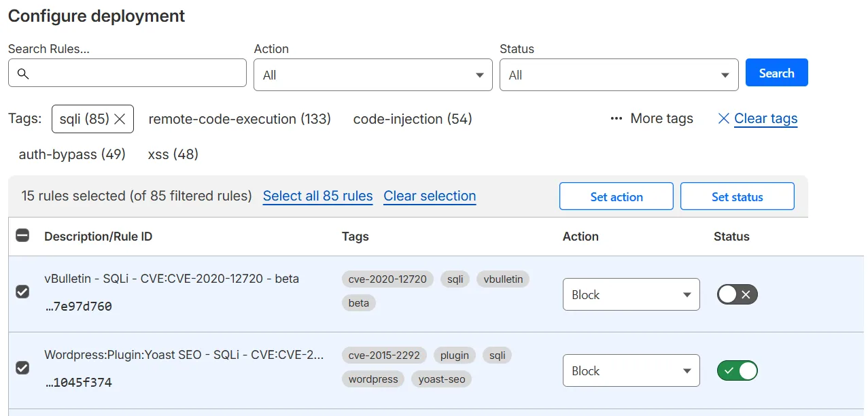
Task: Click the magnifying glass in the search field
Action: pyautogui.click(x=24, y=72)
